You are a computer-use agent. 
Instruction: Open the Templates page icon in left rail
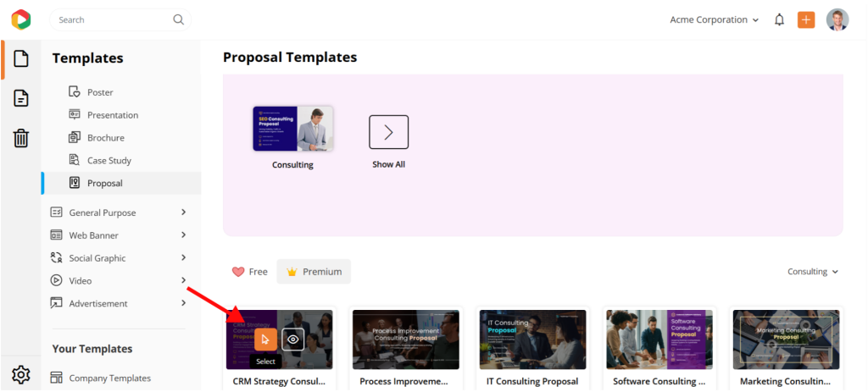pos(21,58)
